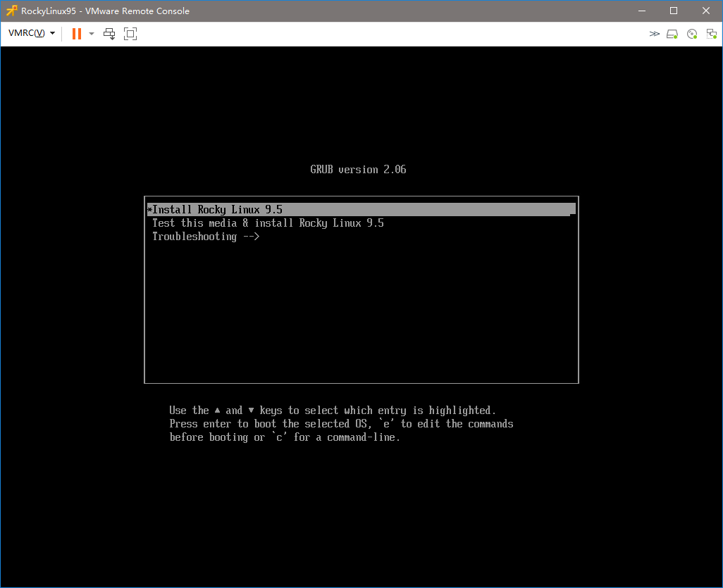Expand the double chevron device toolbar
723x588 pixels.
click(x=655, y=34)
